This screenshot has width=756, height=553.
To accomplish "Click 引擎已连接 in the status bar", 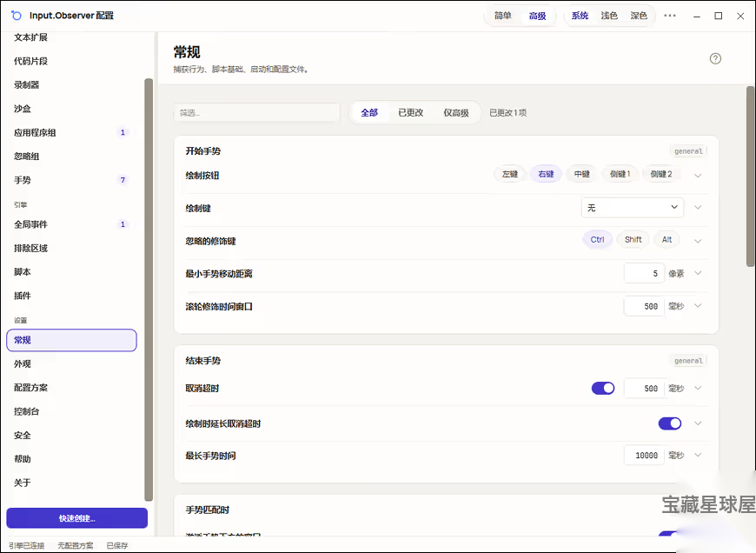I will coord(27,545).
